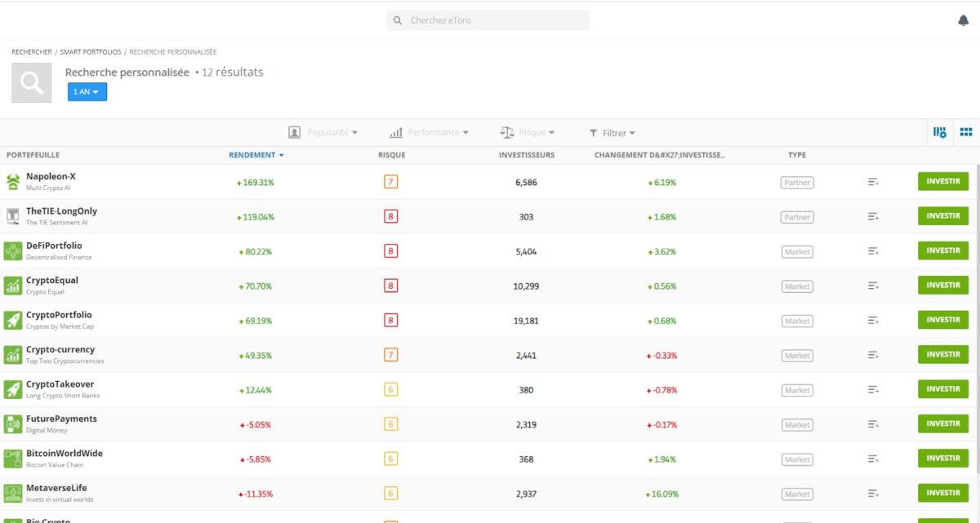The width and height of the screenshot is (980, 523).
Task: Click INVESTIR for CryptoTakeover
Action: pos(943,389)
